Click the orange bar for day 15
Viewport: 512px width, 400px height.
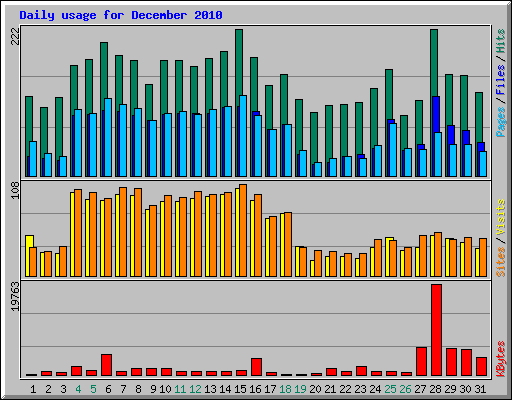[243, 231]
